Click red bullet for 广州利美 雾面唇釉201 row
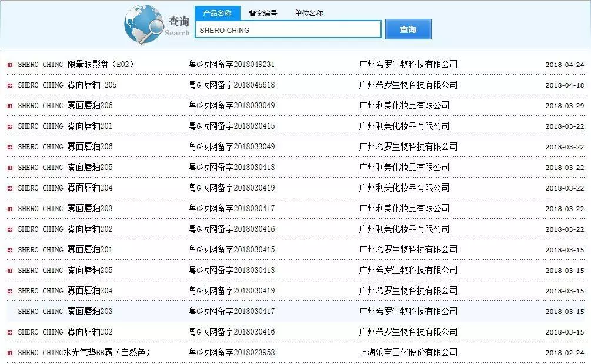Screen dimensions: 591x364 tap(10, 126)
